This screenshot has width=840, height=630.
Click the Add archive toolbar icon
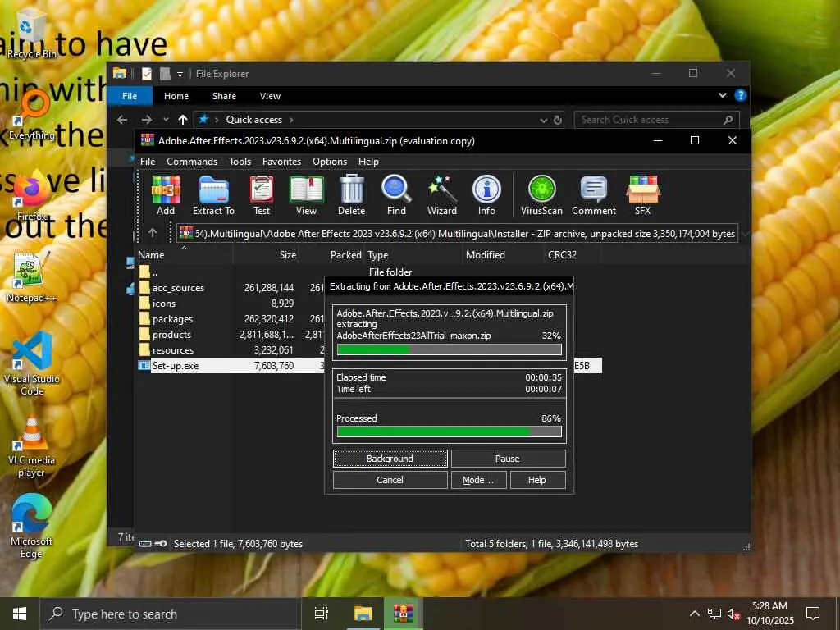click(166, 195)
